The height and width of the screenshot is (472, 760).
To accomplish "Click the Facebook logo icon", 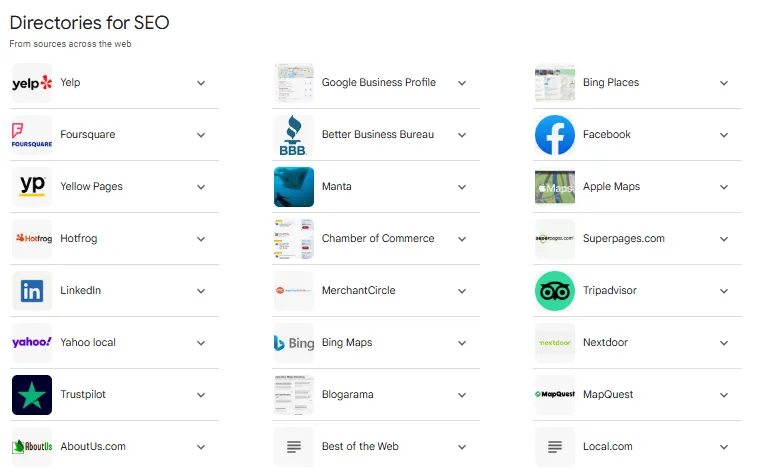I will tap(554, 135).
